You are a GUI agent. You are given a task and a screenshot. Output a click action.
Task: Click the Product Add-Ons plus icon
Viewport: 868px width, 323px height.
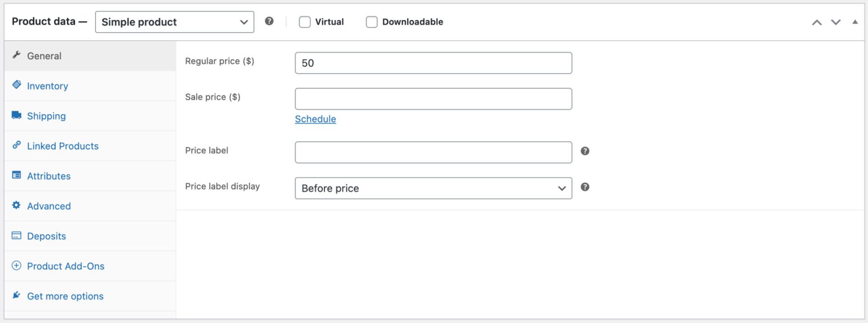[x=17, y=266]
